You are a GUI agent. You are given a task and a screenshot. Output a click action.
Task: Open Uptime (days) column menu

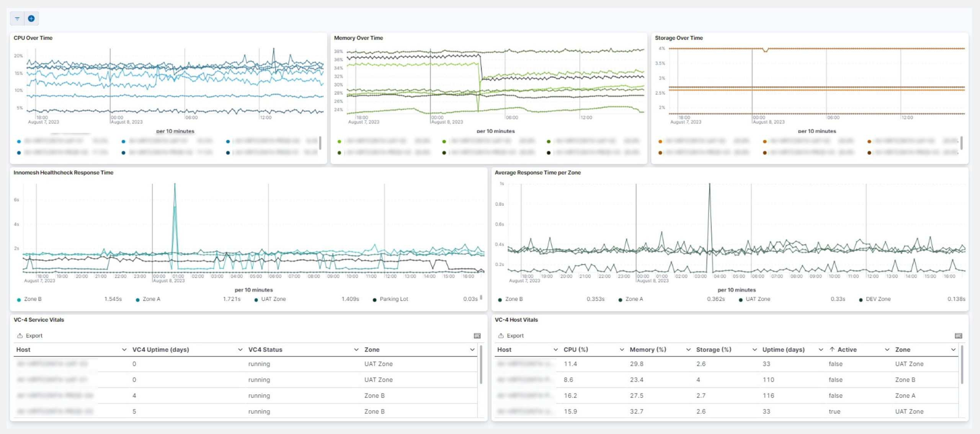[x=821, y=349]
